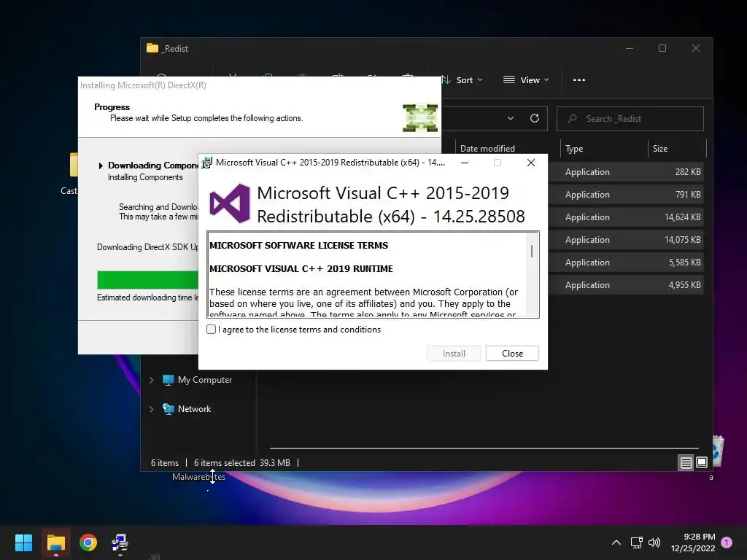
Task: Click the horizontal scrollbar in File Explorer
Action: coord(484,448)
